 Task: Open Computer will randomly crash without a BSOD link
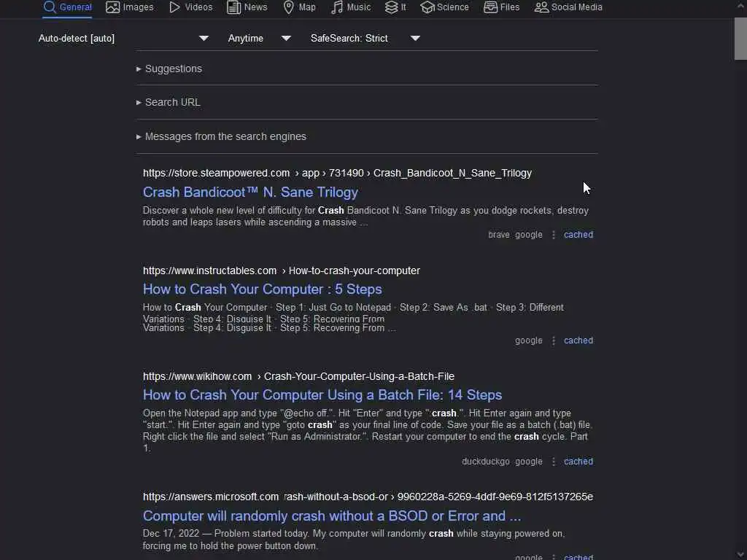point(332,516)
